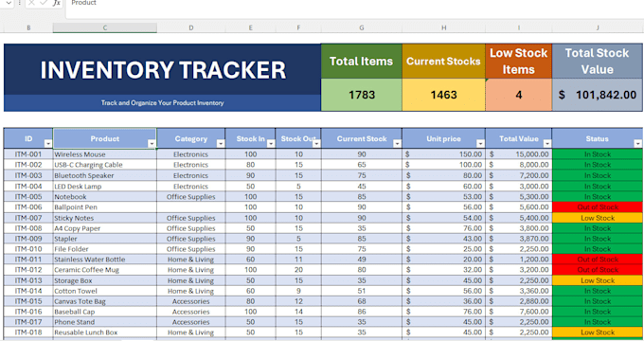This screenshot has width=644, height=341.
Task: Click the formula bar Enter checkmark icon
Action: [x=43, y=3]
